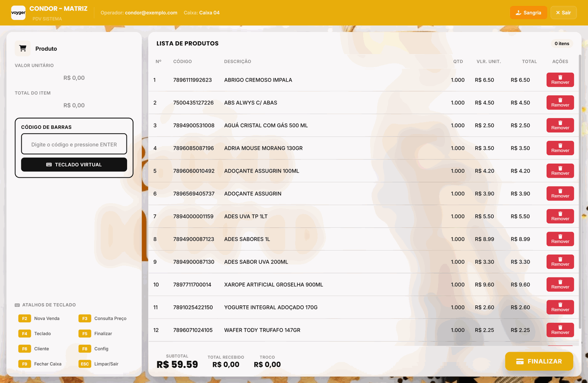Viewport: 588px width, 383px height.
Task: Click the F5 Finalizar shortcut key
Action: pyautogui.click(x=85, y=334)
